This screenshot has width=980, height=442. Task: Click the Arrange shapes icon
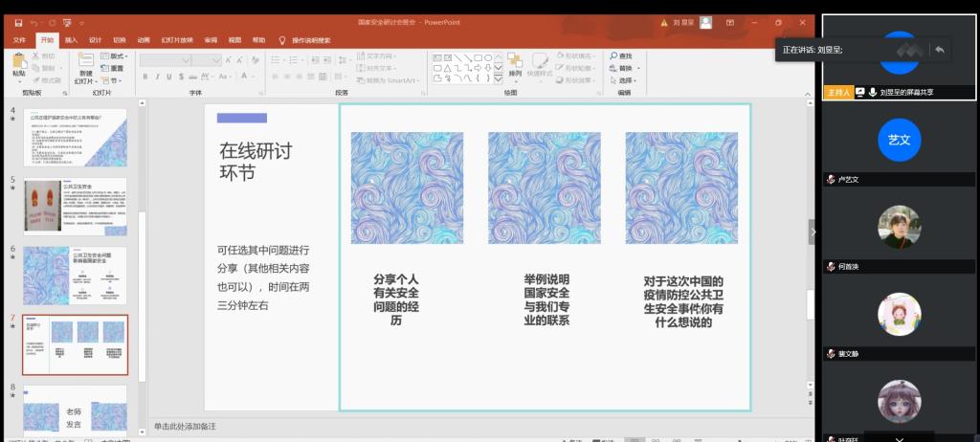pyautogui.click(x=515, y=63)
